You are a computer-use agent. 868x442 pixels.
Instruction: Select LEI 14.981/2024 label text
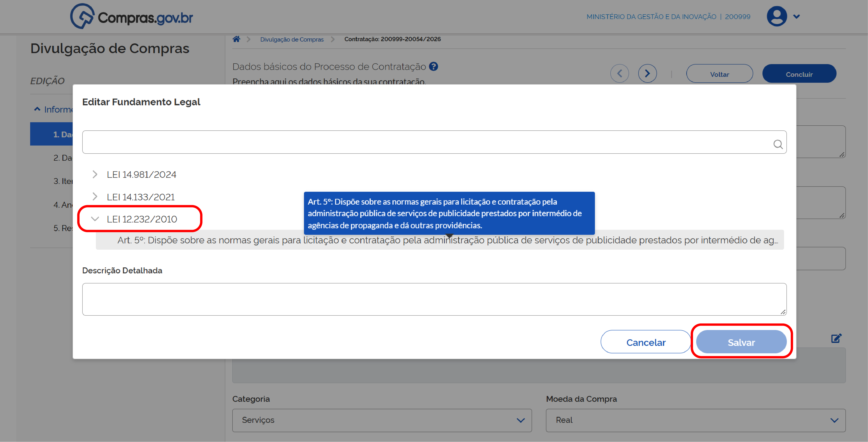pos(141,175)
